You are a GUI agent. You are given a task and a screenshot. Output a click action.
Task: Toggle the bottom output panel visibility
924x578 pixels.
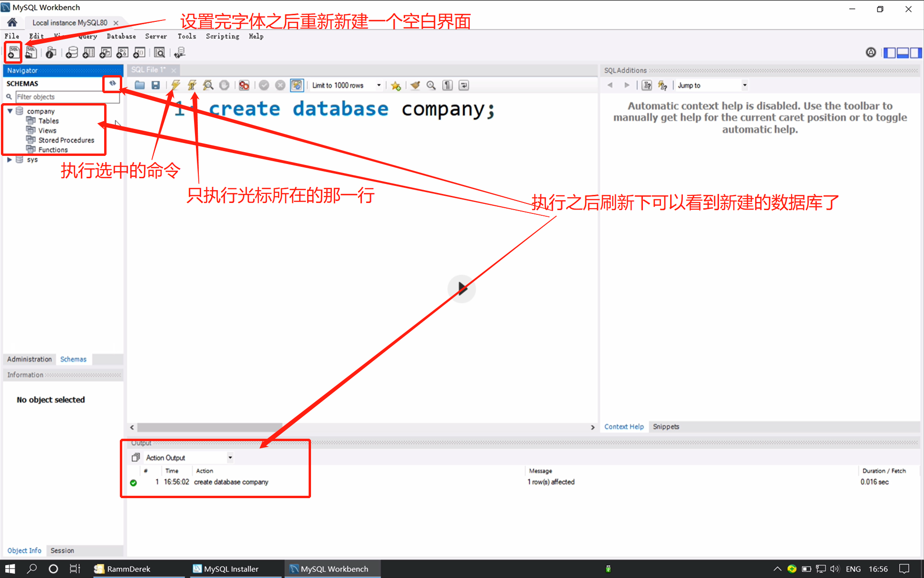tap(903, 52)
